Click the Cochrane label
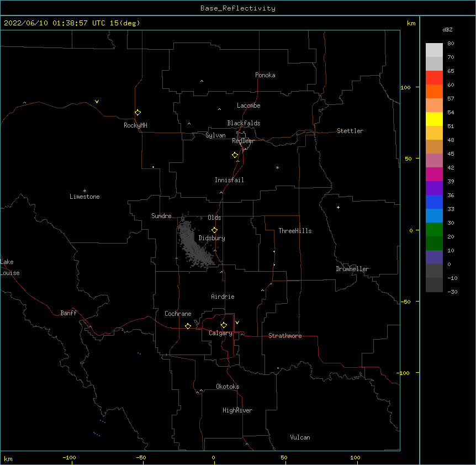The height and width of the screenshot is (465, 476). (x=178, y=314)
